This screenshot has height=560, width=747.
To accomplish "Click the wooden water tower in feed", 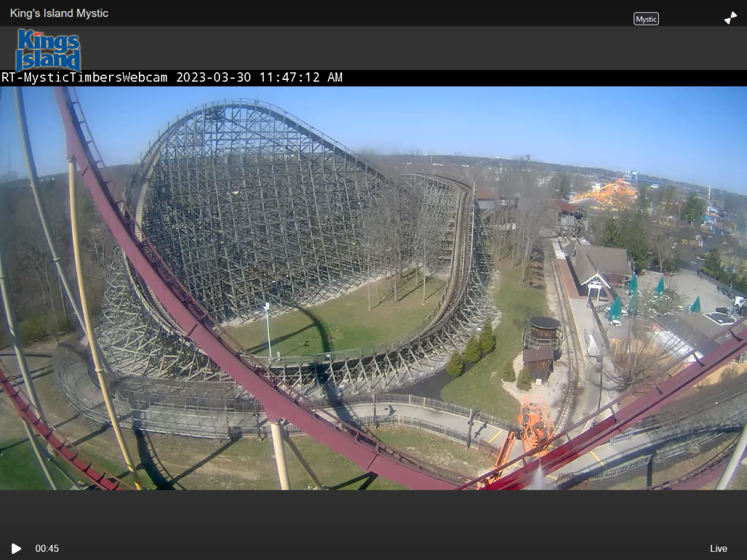I will click(x=543, y=332).
